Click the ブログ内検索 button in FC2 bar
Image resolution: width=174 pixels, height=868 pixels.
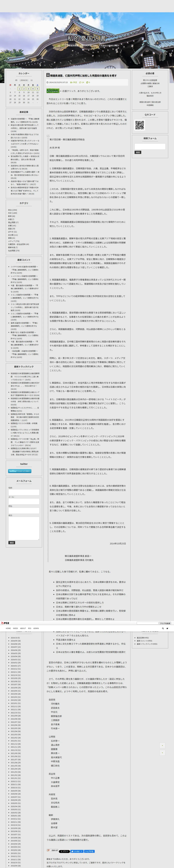pos(165,623)
